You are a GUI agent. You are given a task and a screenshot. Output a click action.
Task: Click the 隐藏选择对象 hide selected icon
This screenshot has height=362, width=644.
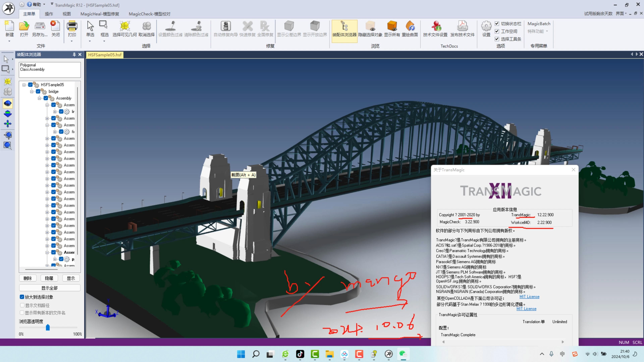370,26
